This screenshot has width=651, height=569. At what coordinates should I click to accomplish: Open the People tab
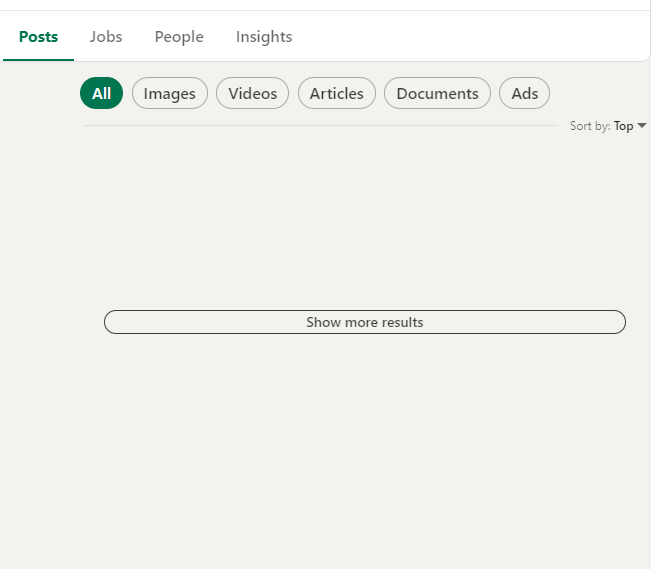coord(179,37)
